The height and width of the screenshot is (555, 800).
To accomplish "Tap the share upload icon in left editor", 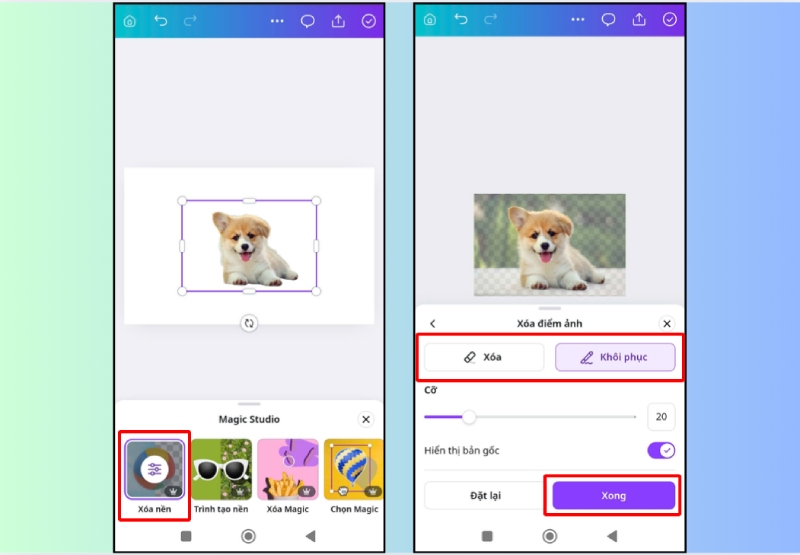I will point(338,20).
